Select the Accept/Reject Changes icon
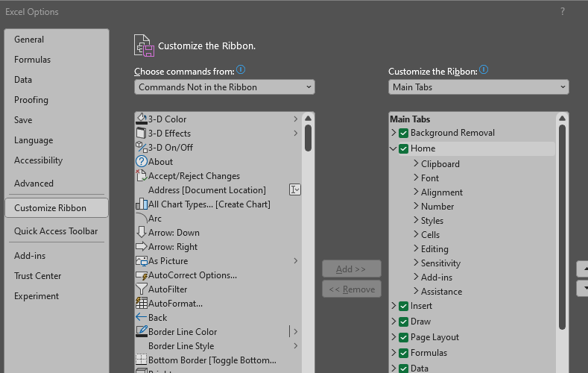The width and height of the screenshot is (588, 373). tap(142, 175)
